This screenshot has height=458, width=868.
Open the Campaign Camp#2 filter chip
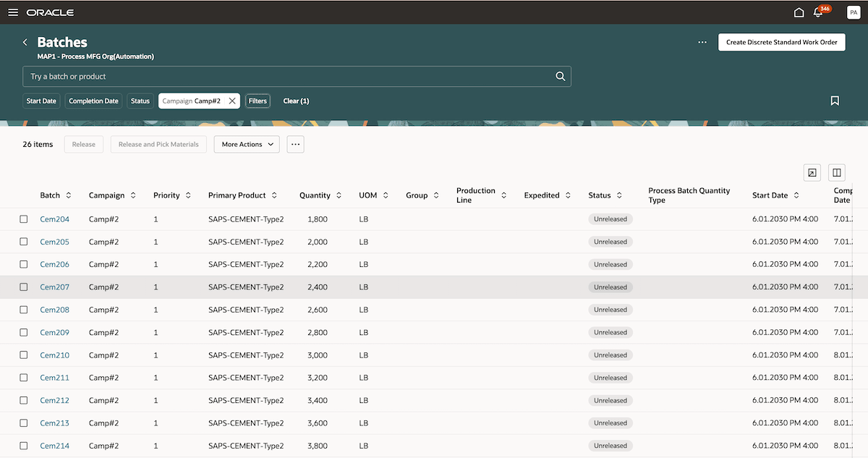click(192, 101)
